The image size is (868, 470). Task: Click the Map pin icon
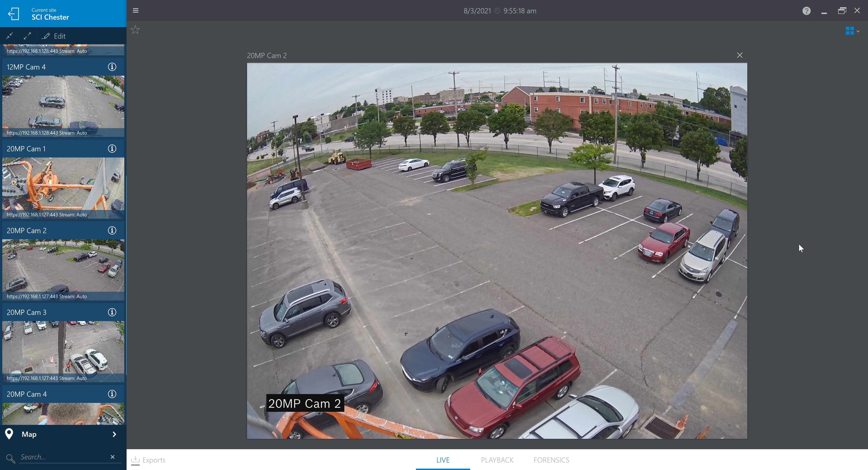click(9, 434)
